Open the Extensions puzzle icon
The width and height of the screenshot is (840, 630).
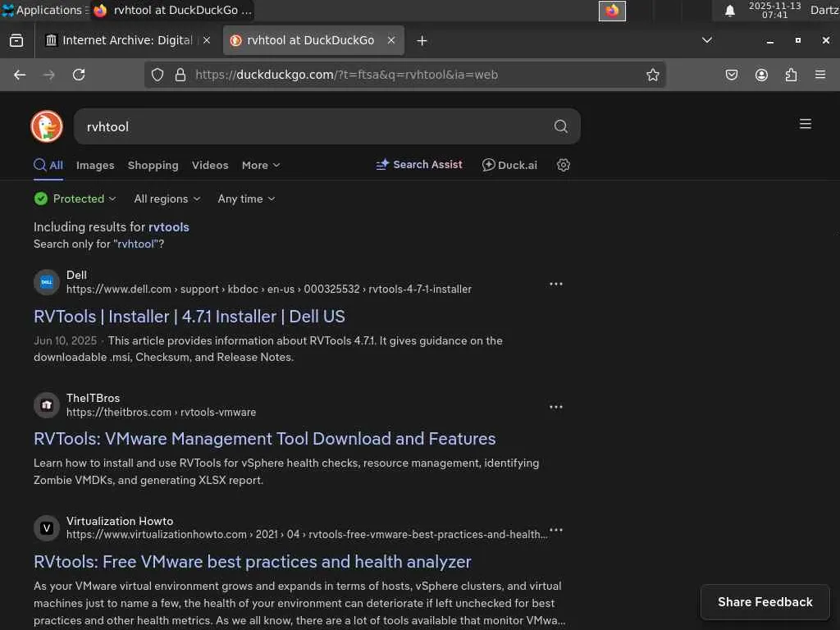[x=791, y=75]
